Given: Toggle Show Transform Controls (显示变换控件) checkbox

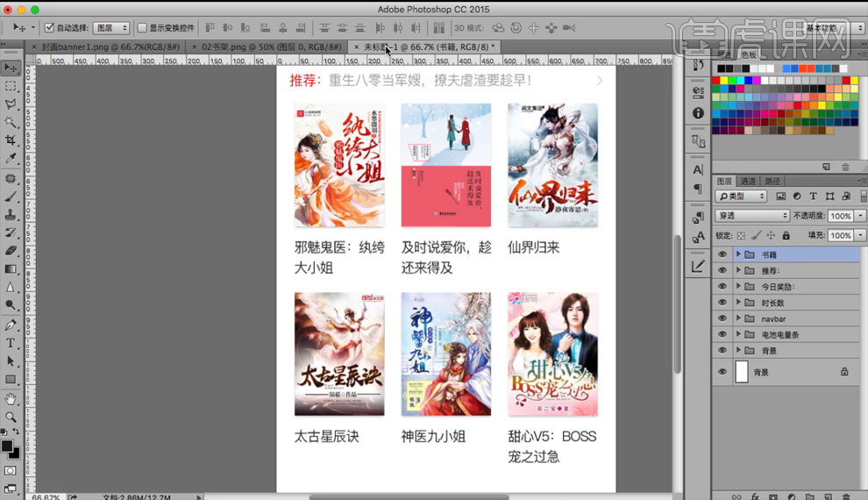Looking at the screenshot, I should (x=142, y=28).
